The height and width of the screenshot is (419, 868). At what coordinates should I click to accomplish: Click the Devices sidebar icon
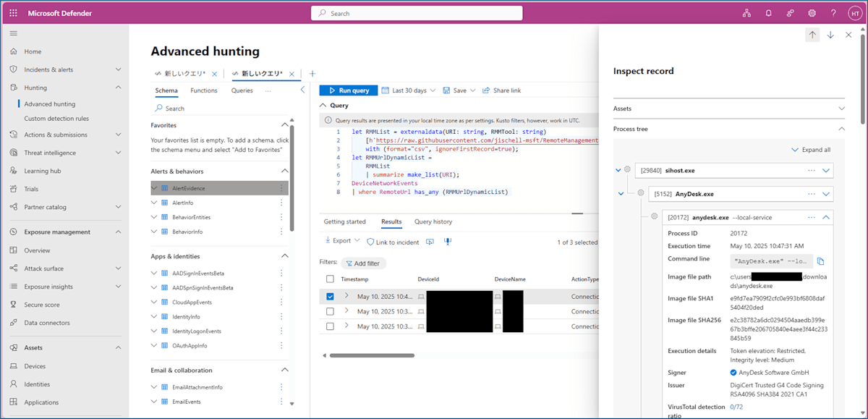tap(14, 366)
